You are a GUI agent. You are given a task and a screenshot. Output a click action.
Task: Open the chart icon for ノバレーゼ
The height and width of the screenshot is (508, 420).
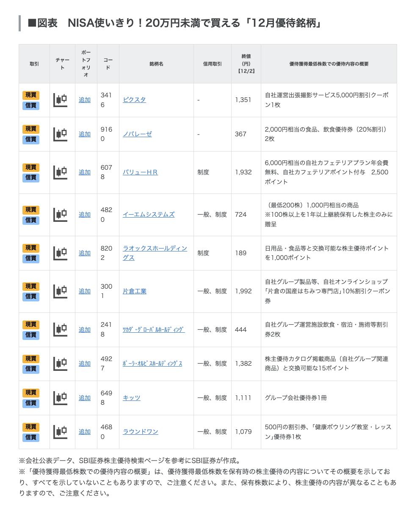tap(61, 134)
